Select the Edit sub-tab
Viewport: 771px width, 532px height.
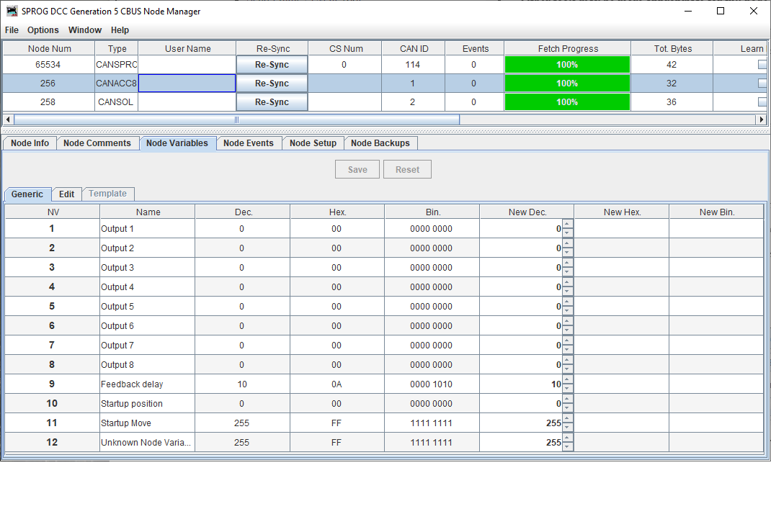pos(66,194)
